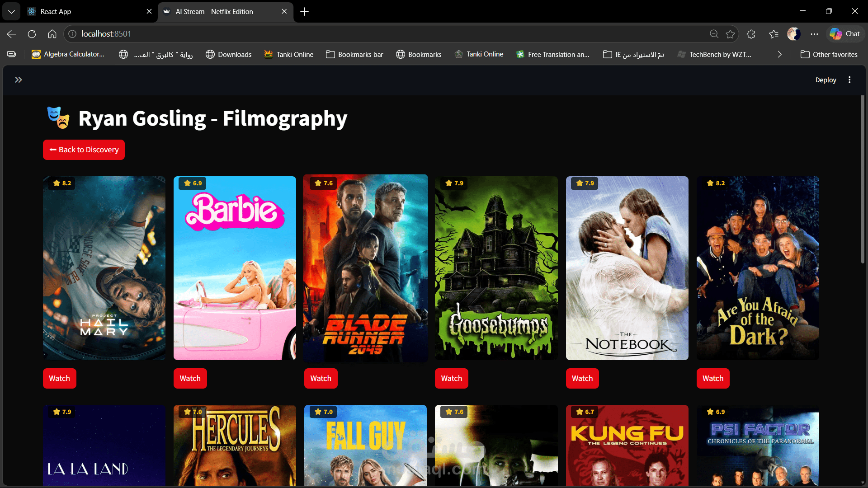Click the Deploy button
The image size is (868, 488).
coord(826,80)
